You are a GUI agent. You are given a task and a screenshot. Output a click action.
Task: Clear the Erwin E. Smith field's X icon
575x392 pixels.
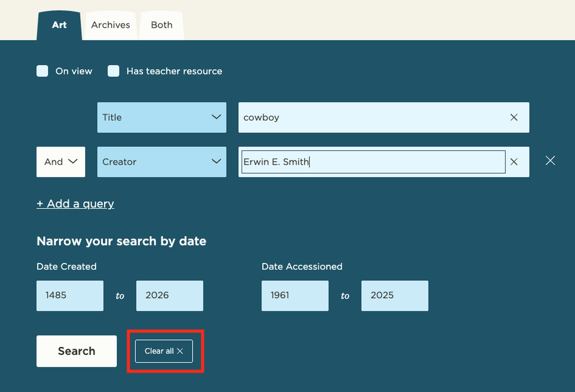point(514,162)
